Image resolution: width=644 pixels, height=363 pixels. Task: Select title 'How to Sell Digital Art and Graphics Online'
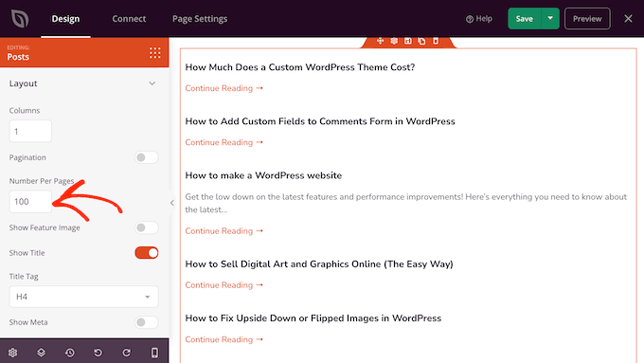point(319,263)
